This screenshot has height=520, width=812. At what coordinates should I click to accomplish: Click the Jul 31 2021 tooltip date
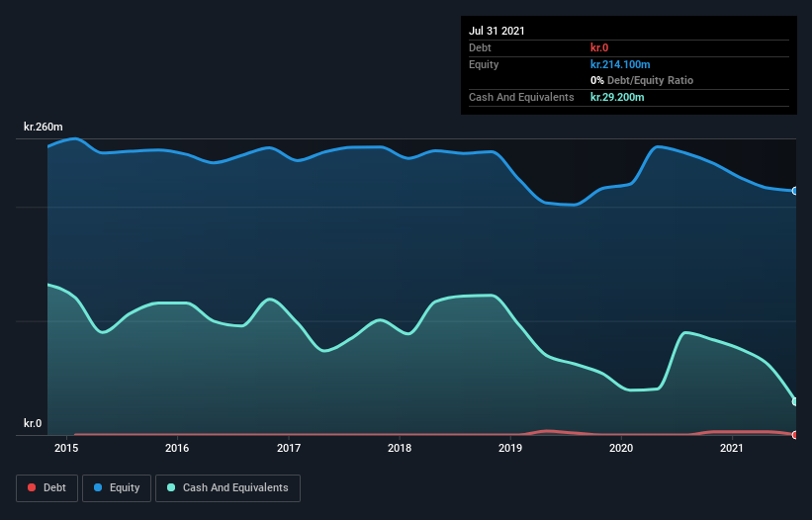pos(496,31)
